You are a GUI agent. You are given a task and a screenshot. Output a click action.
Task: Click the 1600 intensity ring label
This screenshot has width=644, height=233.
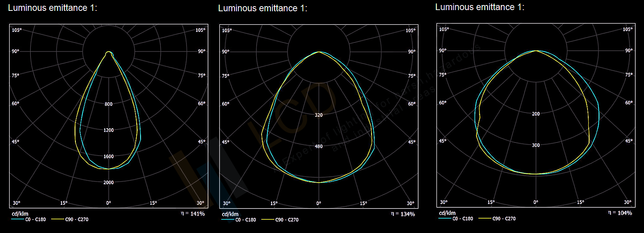109,157
